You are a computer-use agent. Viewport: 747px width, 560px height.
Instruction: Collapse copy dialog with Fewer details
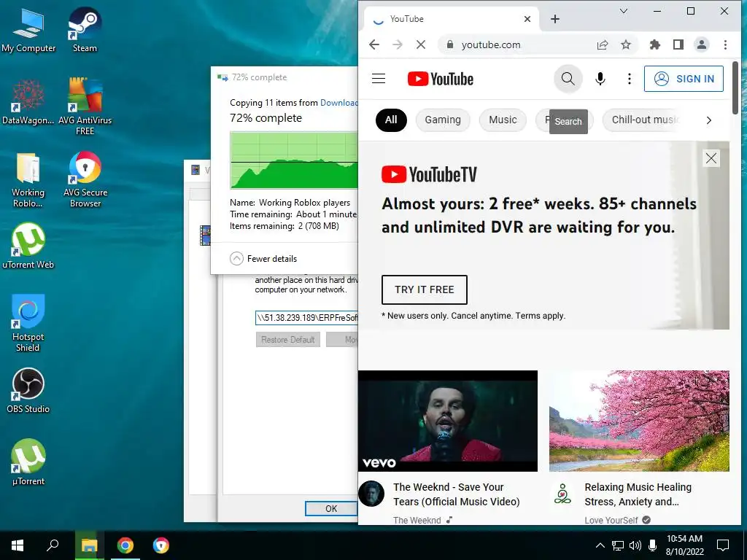pos(263,259)
